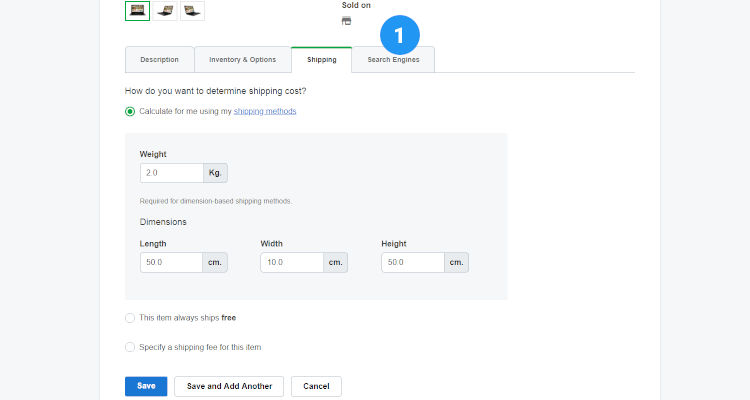Screen dimensions: 750x400
Task: Select the third laptop product thumbnail
Action: (192, 10)
